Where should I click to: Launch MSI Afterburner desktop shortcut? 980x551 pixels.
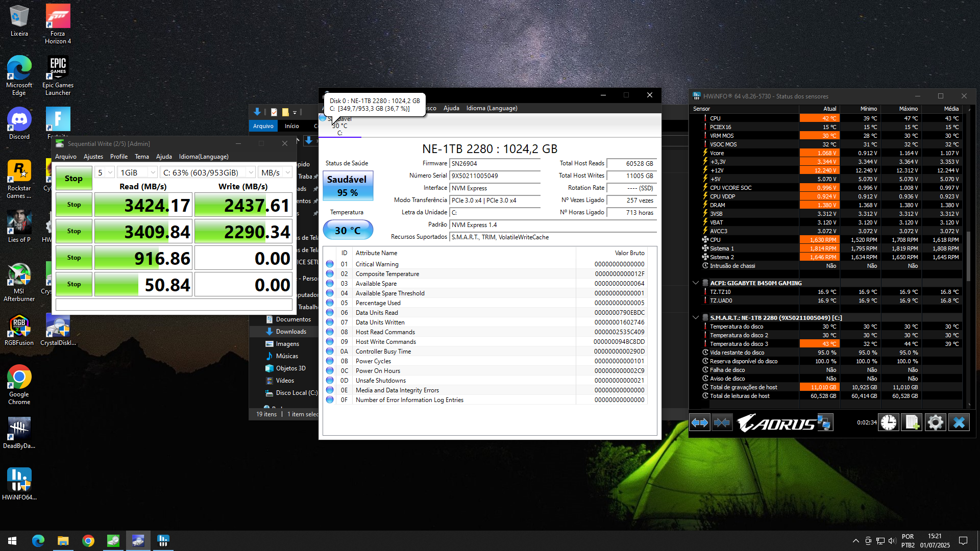pyautogui.click(x=19, y=276)
